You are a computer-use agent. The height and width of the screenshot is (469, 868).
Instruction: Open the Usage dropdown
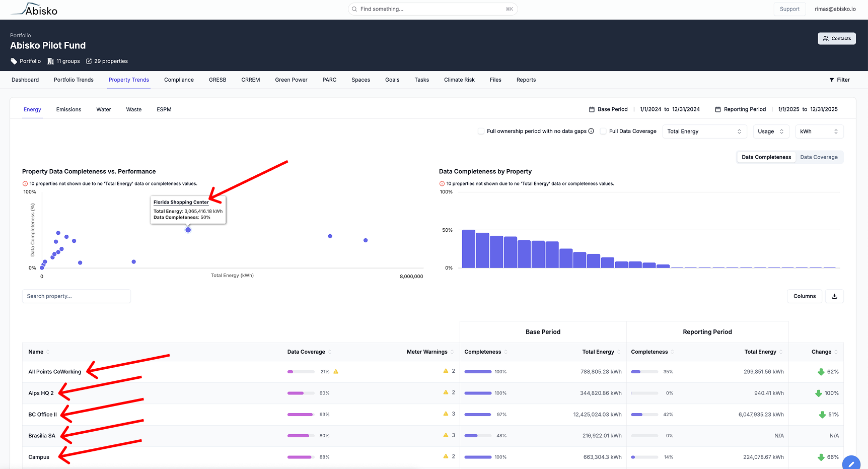coord(770,131)
